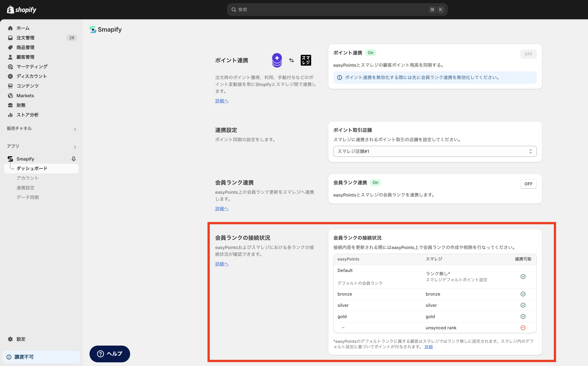Click the finance bank icon
This screenshot has width=588, height=366.
point(10,105)
